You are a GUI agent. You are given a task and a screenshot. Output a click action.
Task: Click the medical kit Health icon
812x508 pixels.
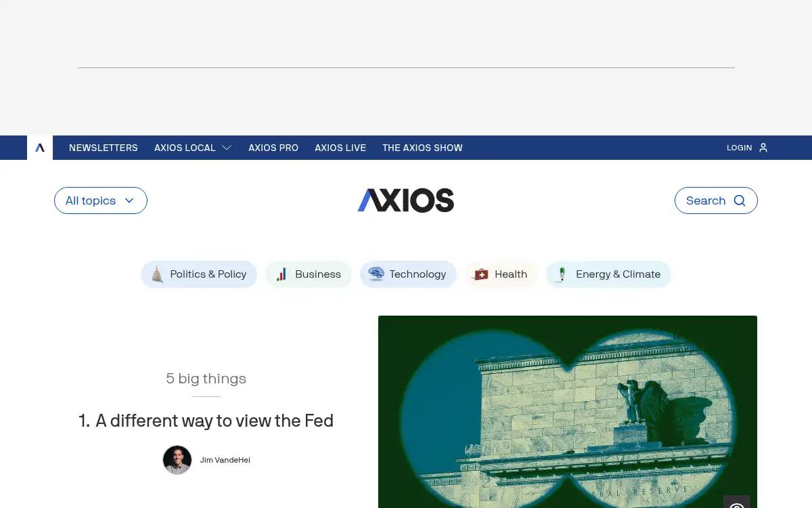481,274
